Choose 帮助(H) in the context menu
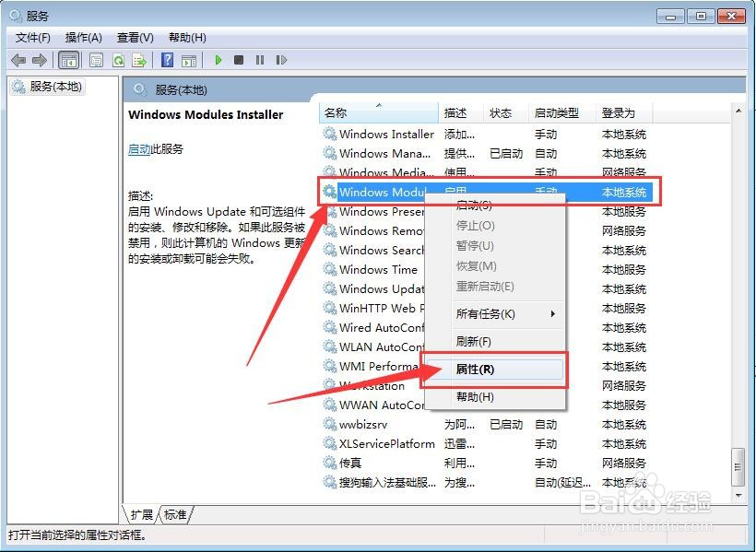 click(495, 397)
